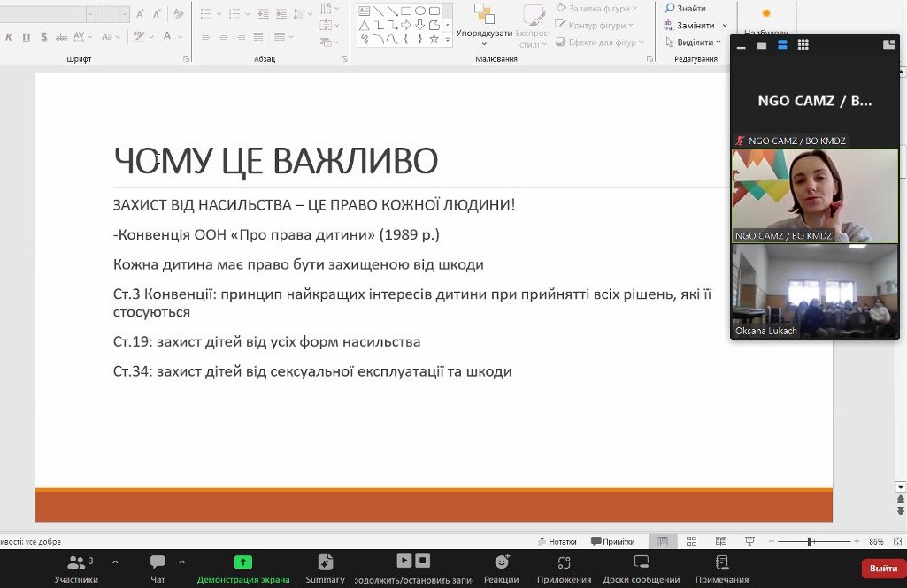Switch video panel to grid view
Screen dimensions: 907x588
pos(803,45)
